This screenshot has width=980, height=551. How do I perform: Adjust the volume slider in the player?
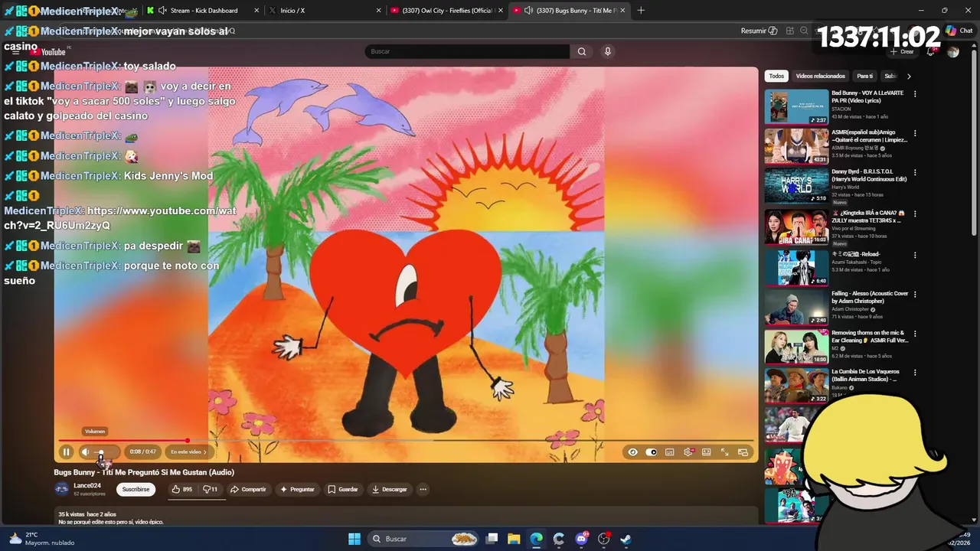tap(105, 452)
